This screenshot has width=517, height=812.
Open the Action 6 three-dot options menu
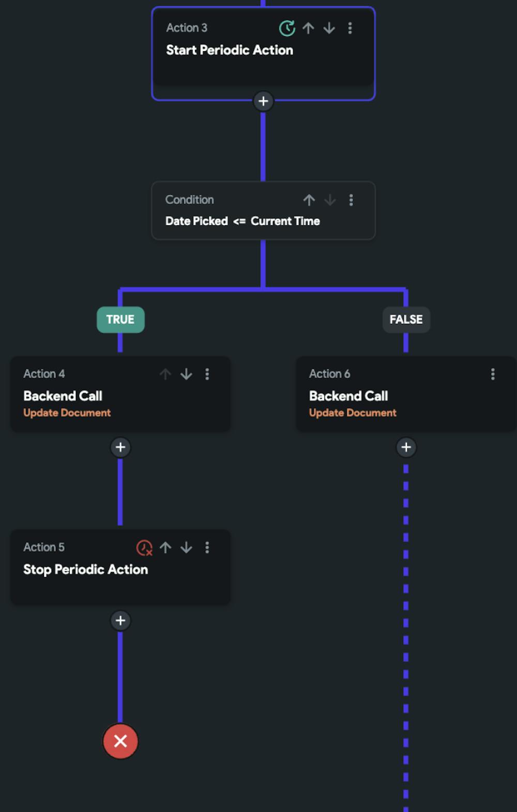493,374
